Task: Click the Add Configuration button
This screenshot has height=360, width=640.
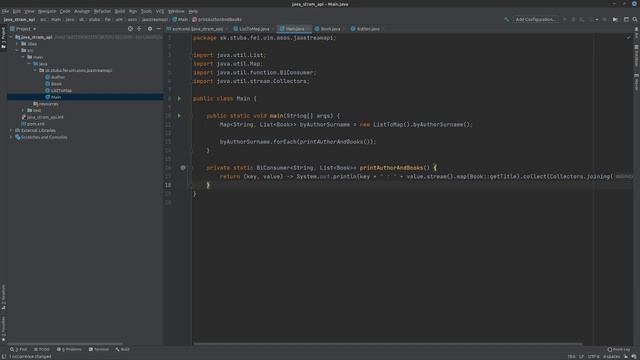Action: click(x=535, y=19)
